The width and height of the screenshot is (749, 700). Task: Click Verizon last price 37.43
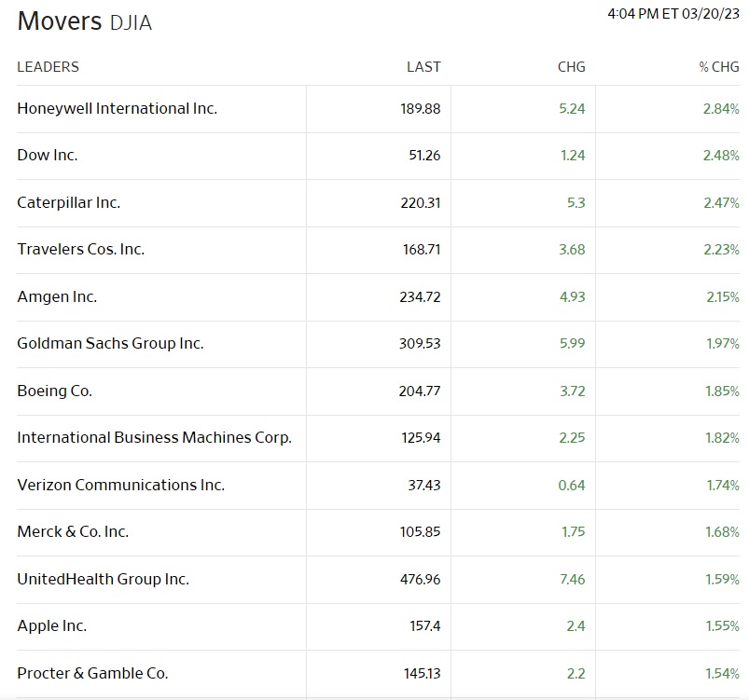pos(424,485)
